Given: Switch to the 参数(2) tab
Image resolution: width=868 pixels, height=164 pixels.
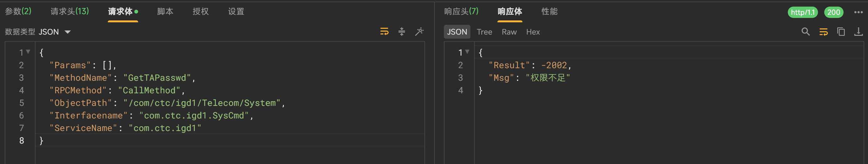Looking at the screenshot, I should point(18,12).
